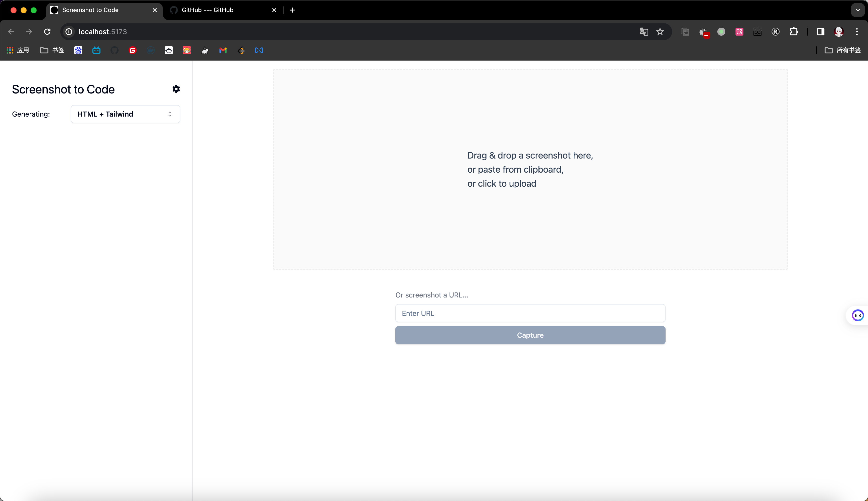Open the Bilibili bookmark icon

pyautogui.click(x=97, y=50)
